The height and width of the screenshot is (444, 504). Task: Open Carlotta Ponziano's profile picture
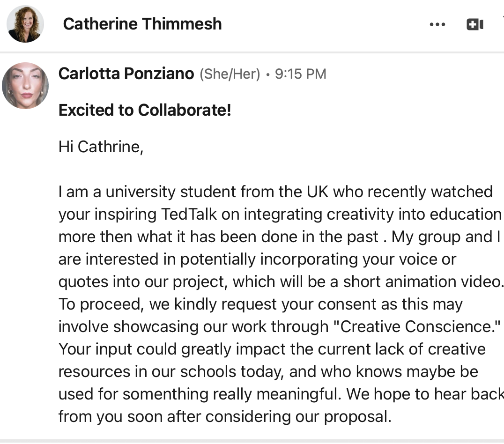tap(25, 86)
